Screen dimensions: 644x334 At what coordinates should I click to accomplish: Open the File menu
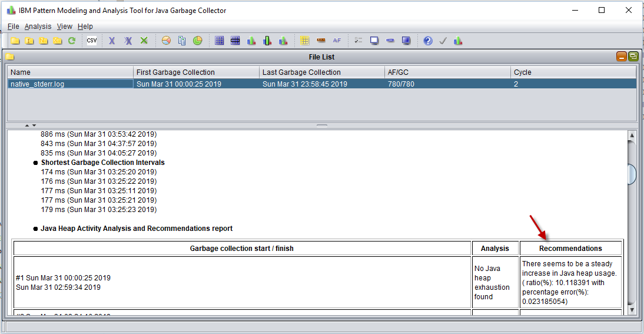coord(13,27)
